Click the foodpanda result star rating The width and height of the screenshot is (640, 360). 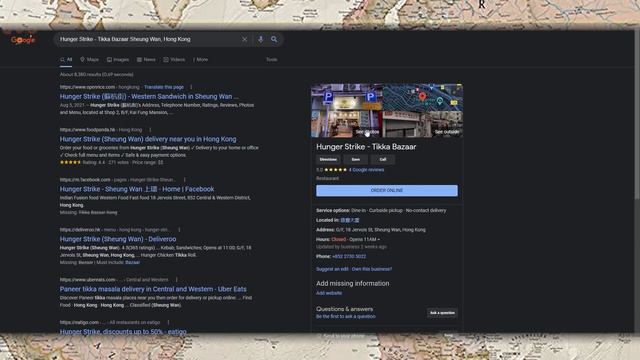click(x=70, y=162)
